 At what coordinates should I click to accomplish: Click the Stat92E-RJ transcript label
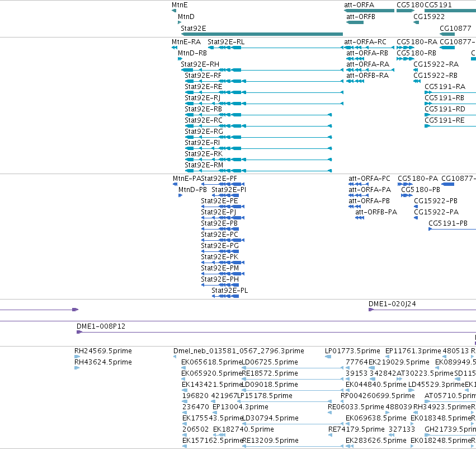tap(202, 98)
